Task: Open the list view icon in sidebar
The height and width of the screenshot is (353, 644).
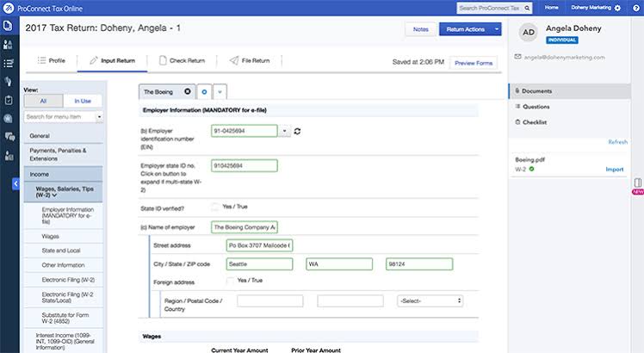Action: (x=8, y=63)
